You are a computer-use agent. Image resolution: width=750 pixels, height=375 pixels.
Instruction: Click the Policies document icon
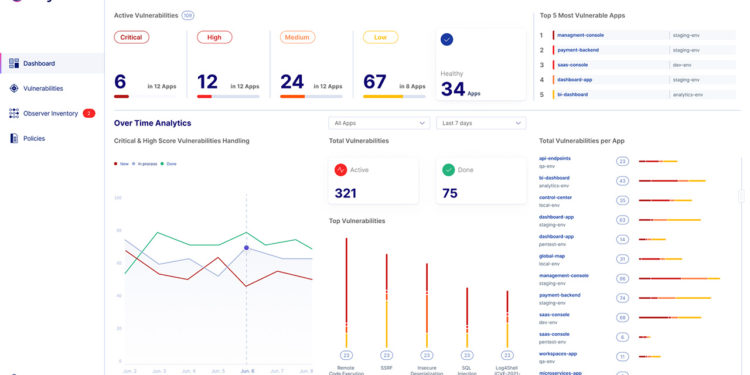pos(14,138)
